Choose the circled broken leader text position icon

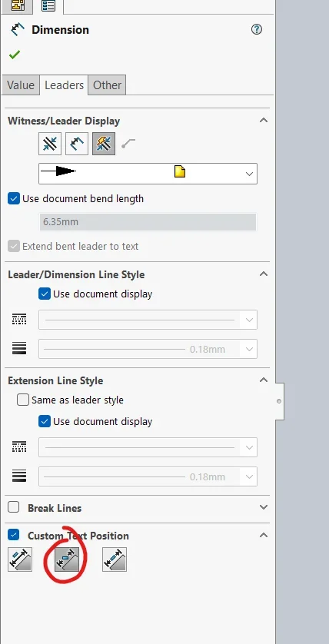[x=67, y=559]
